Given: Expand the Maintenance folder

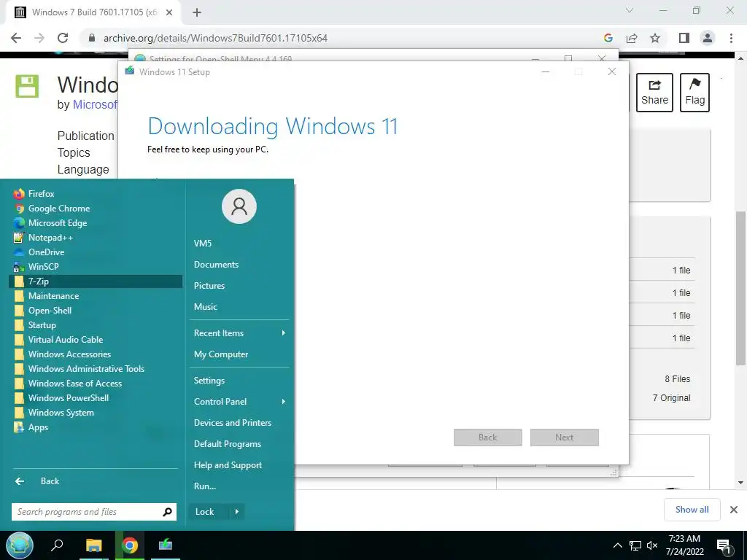Looking at the screenshot, I should point(96,296).
